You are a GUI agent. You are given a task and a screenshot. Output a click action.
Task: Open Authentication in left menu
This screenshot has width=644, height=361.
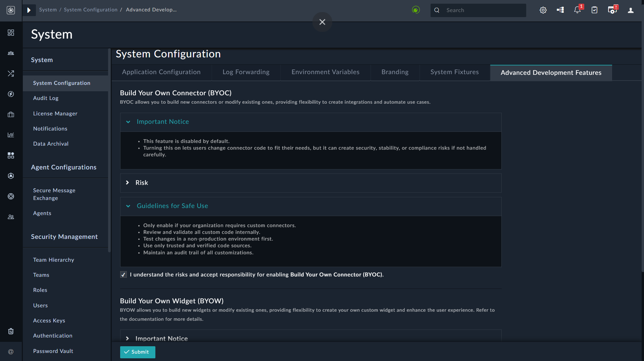(53, 336)
